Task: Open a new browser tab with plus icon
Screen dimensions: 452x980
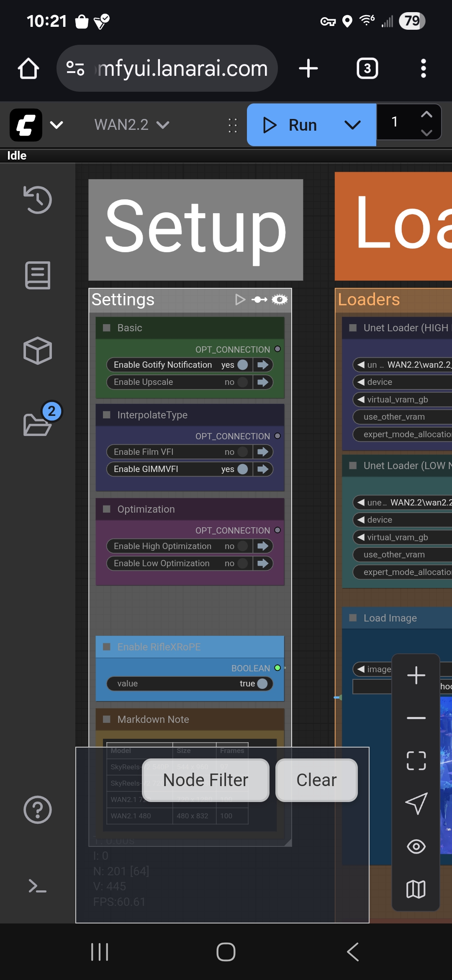Action: pos(308,68)
